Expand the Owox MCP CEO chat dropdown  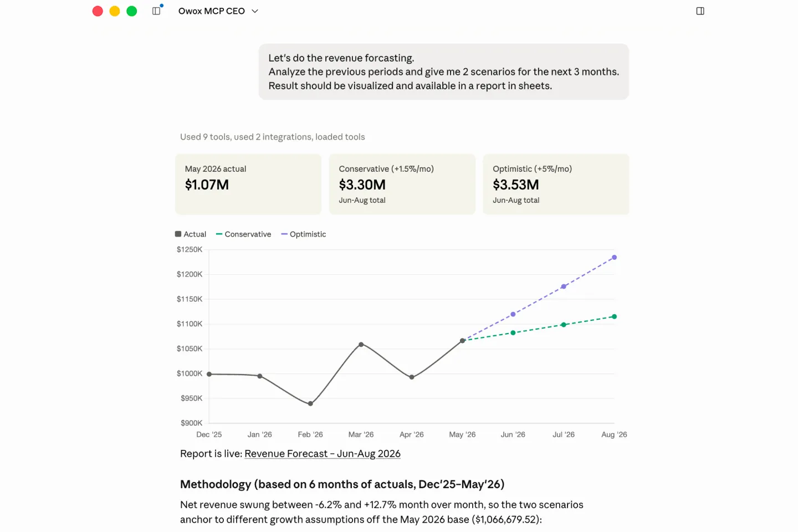click(255, 11)
